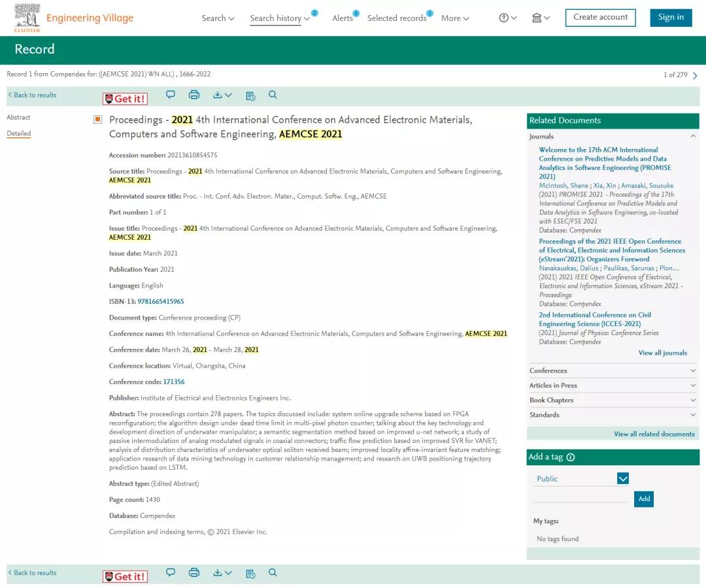Print record using the top toolbar printer icon
Image resolution: width=706 pixels, height=588 pixels.
click(x=194, y=95)
